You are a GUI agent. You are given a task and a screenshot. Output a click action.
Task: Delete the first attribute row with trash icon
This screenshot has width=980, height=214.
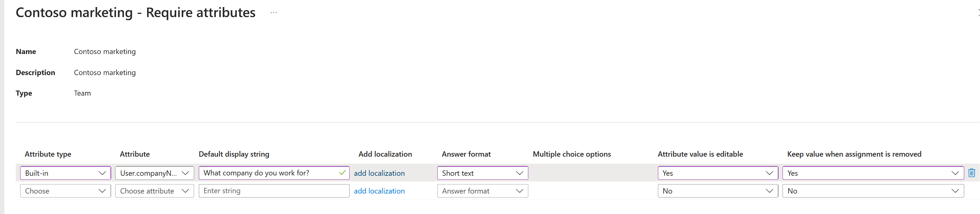coord(971,173)
